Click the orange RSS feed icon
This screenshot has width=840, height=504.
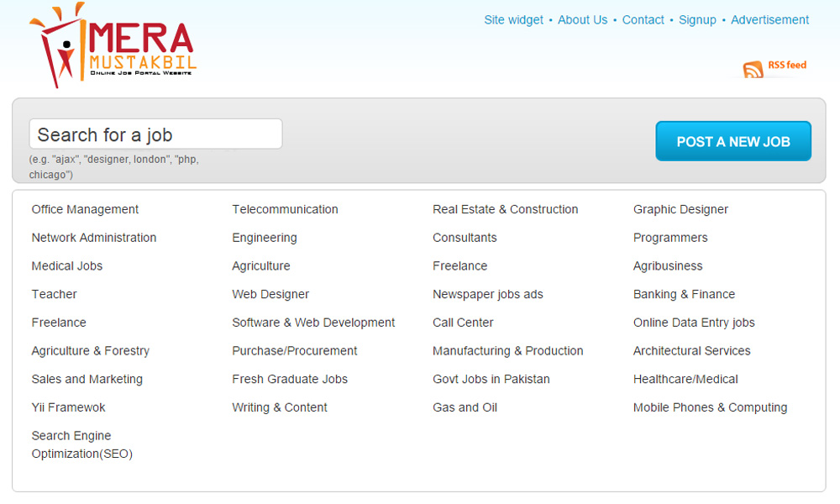(753, 70)
